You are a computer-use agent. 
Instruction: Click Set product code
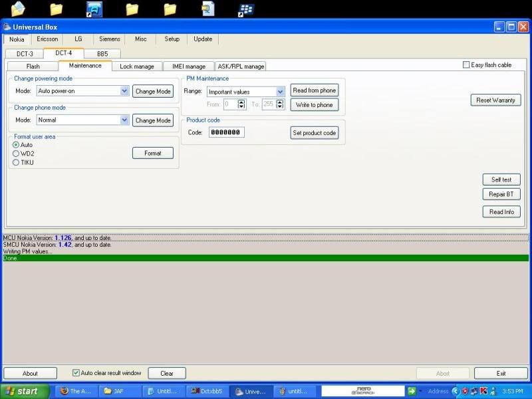point(315,133)
